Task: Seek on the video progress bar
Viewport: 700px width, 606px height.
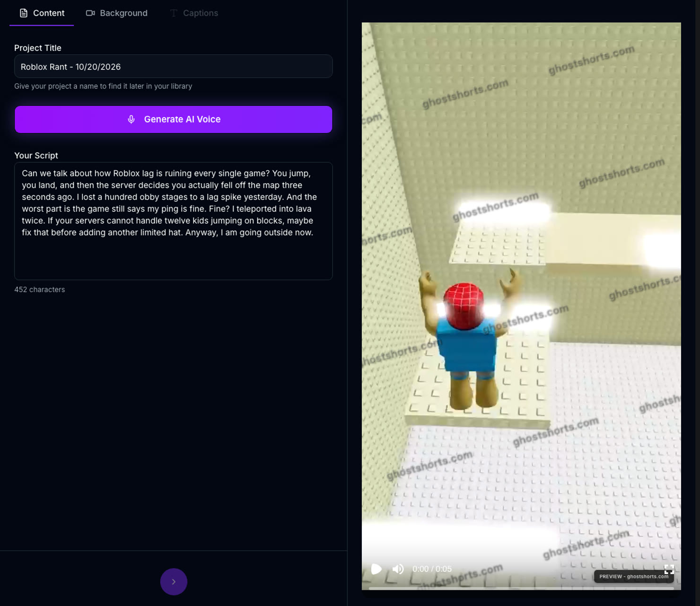Action: click(521, 588)
